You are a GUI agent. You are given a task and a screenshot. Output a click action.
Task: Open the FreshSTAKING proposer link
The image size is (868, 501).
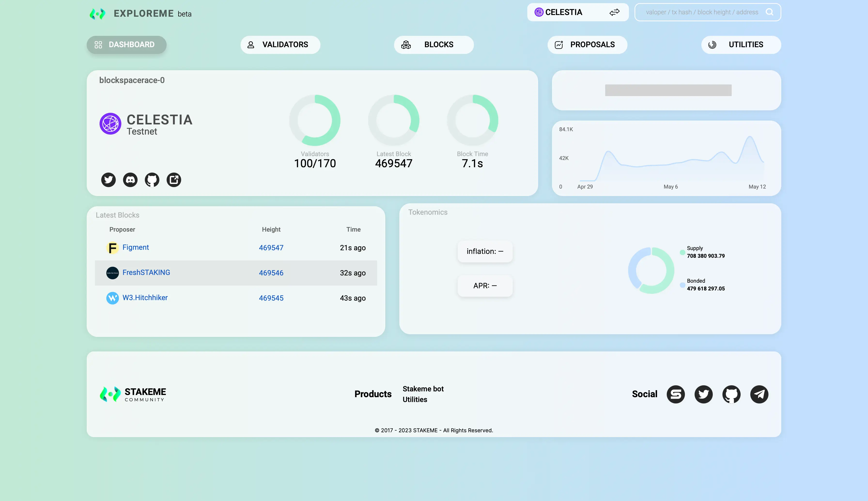click(146, 273)
